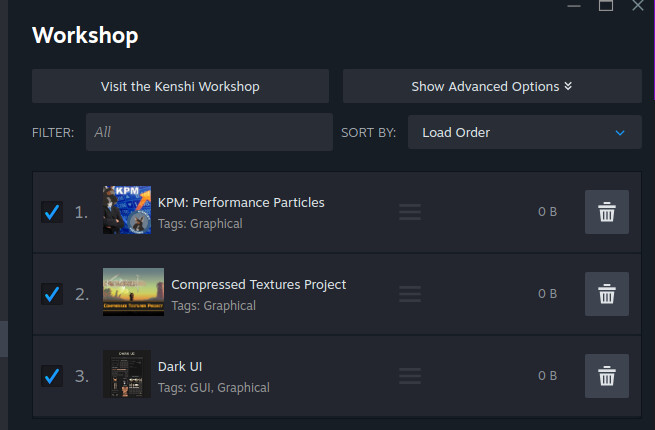The image size is (655, 430).
Task: Delete the Compressed Textures Project mod
Action: (x=607, y=294)
